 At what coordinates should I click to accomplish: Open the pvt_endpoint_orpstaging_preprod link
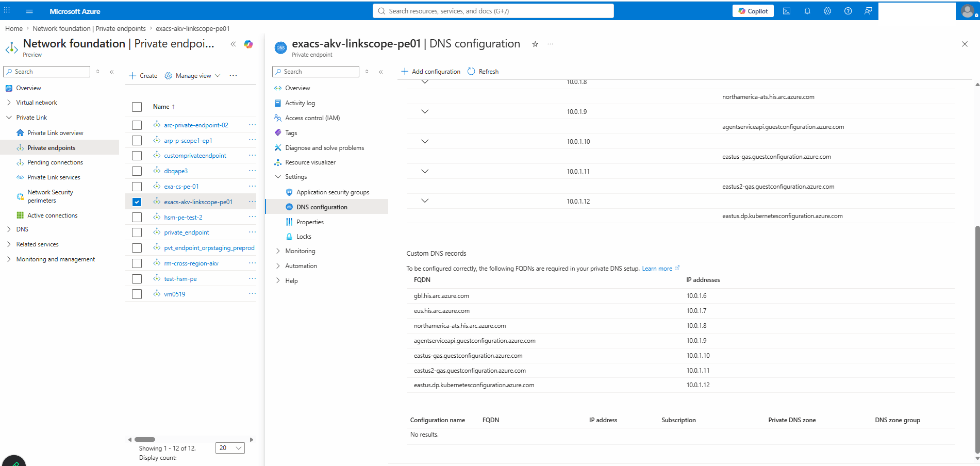[x=209, y=248]
